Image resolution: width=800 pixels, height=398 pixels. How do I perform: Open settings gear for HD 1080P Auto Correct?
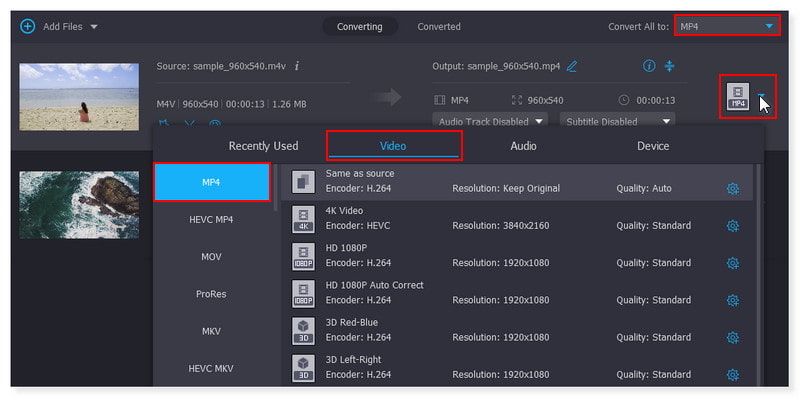pos(733,301)
